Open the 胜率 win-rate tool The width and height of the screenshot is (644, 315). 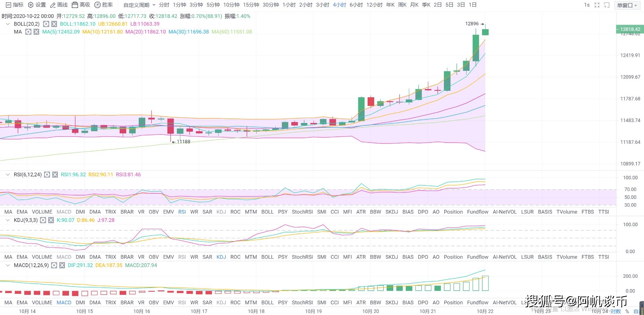tap(103, 5)
